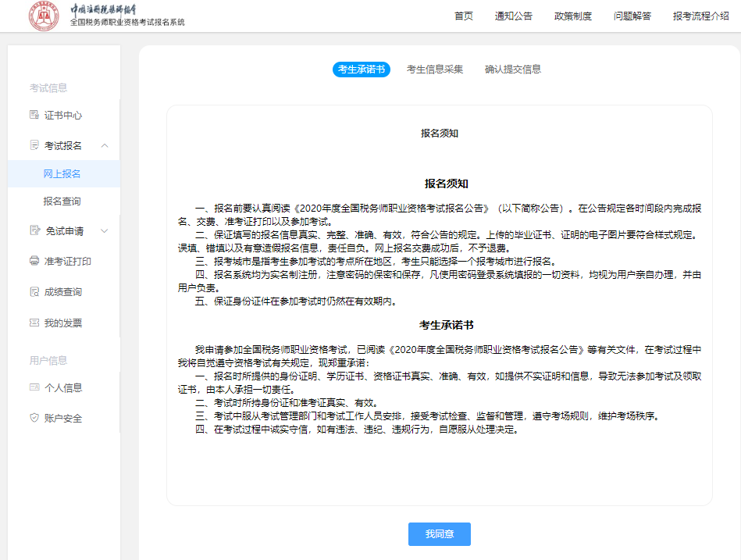Click the 考试报名 icon in sidebar
The image size is (741, 560).
point(34,146)
